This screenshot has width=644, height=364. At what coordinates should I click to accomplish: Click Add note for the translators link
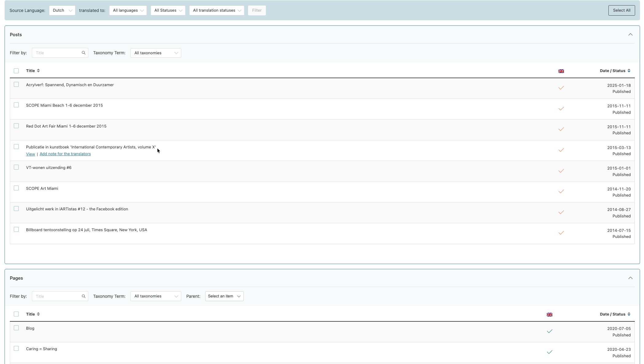coord(65,154)
